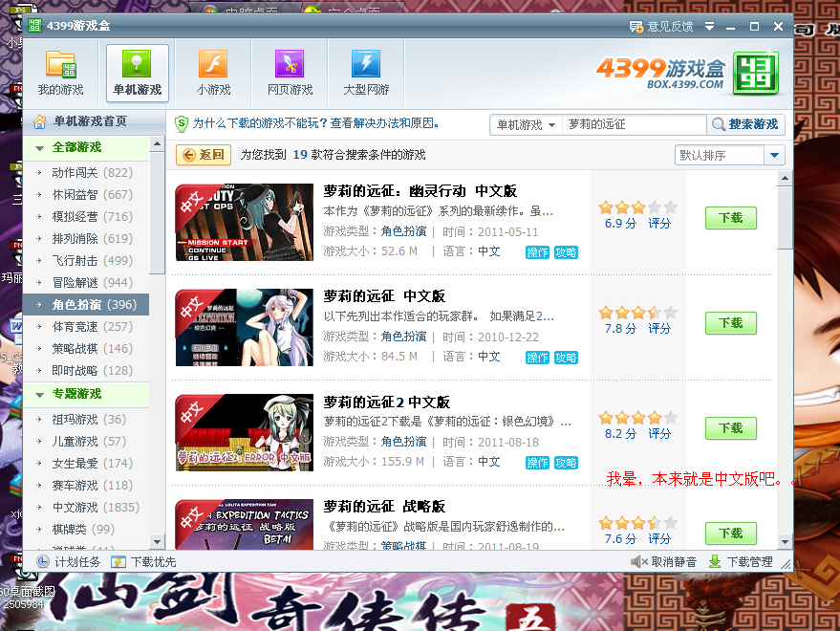840x631 pixels.
Task: Click 操作 tag on 幽灵行动 row
Action: 537,252
